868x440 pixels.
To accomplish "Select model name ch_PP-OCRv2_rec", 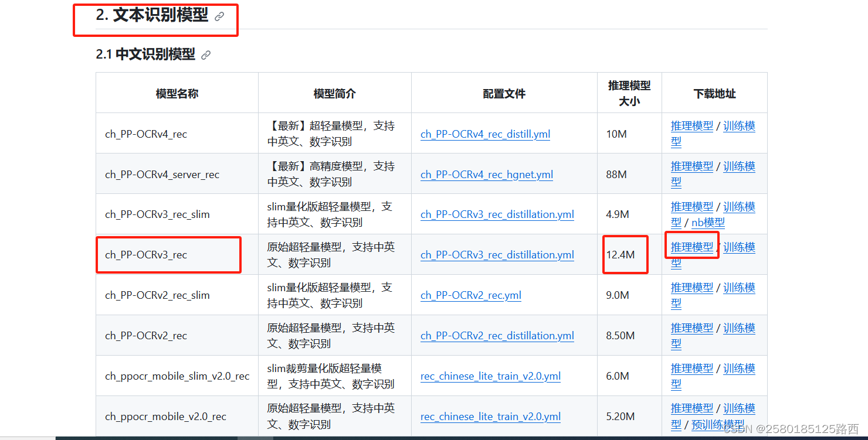I will pos(146,336).
